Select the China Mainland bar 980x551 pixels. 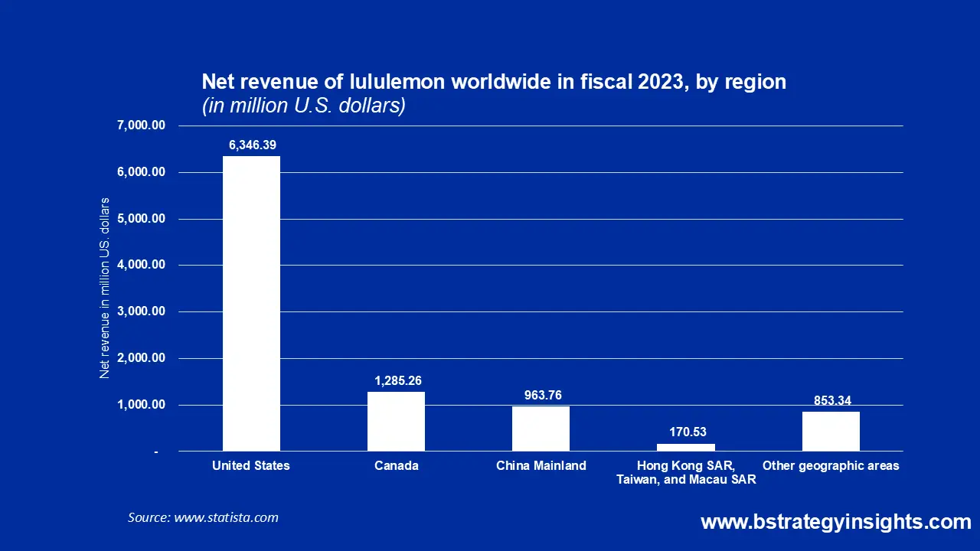point(541,429)
